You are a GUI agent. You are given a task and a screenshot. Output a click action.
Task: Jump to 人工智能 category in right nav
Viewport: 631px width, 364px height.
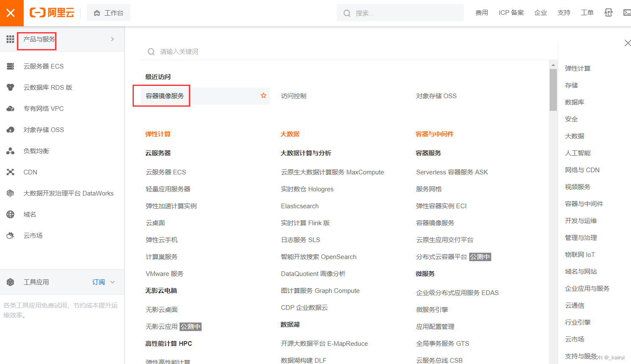(x=578, y=153)
